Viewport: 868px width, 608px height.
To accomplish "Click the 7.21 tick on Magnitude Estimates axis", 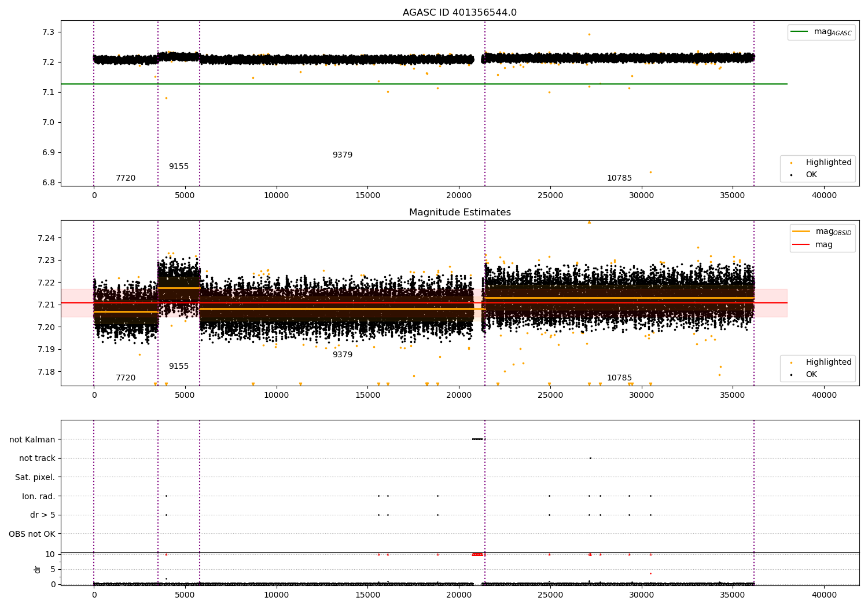I will [46, 305].
